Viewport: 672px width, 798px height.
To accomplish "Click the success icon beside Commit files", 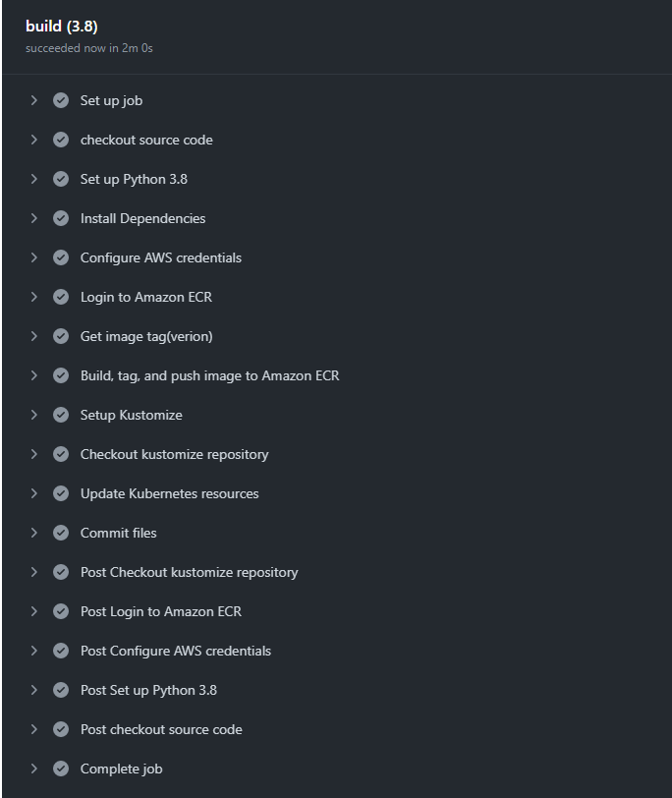I will [x=61, y=533].
